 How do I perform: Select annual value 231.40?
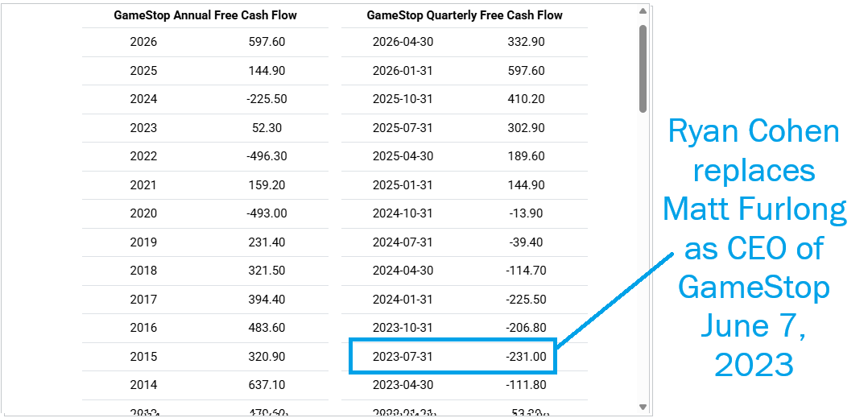coord(267,242)
